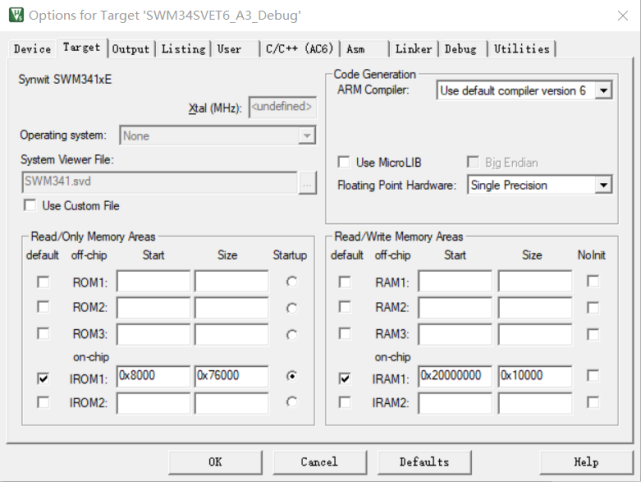Switch to the Debug tab
641x482 pixels.
[460, 49]
